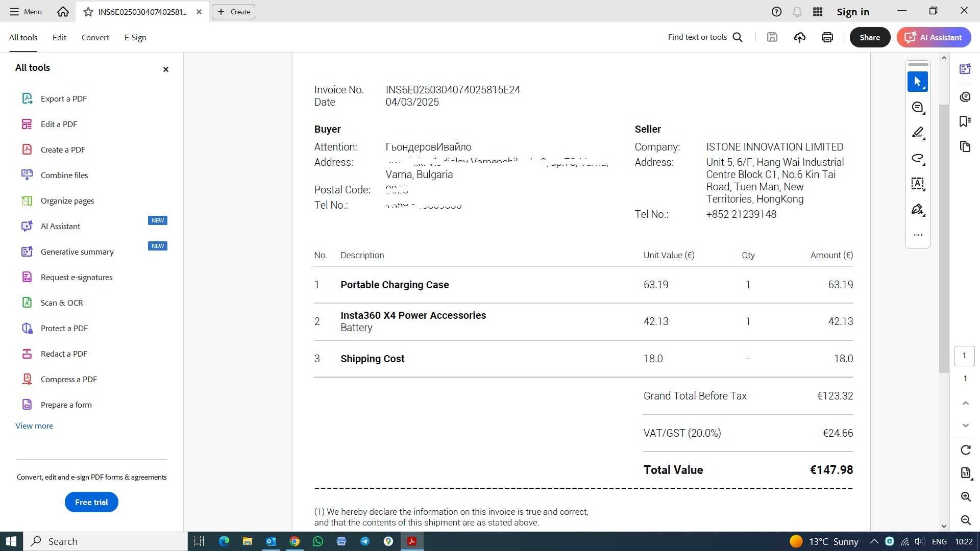Open page thumbnails panel on right rail
The image size is (980, 551).
click(965, 147)
